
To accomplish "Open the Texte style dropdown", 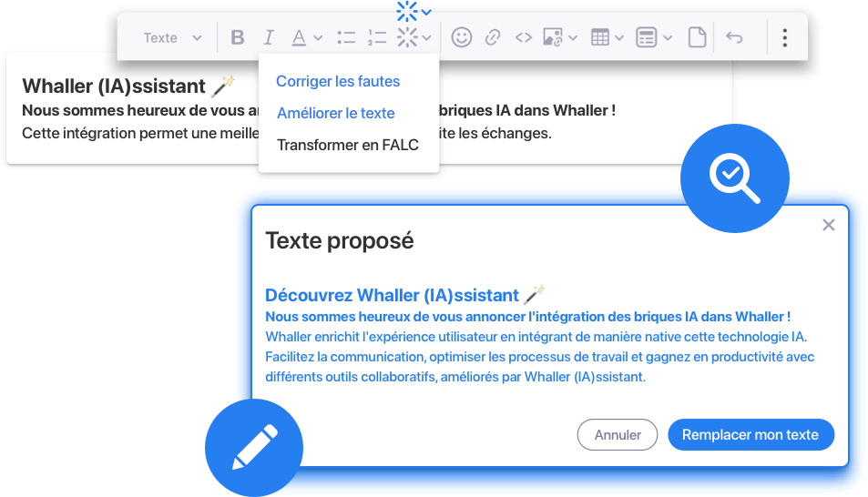I will [172, 37].
